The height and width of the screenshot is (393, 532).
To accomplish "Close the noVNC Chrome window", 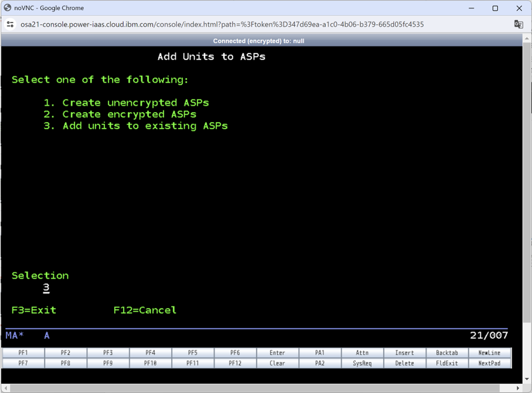I will click(x=519, y=8).
